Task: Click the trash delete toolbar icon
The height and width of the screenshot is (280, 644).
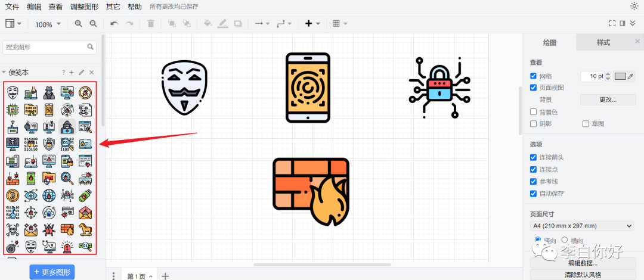Action: coord(151,24)
